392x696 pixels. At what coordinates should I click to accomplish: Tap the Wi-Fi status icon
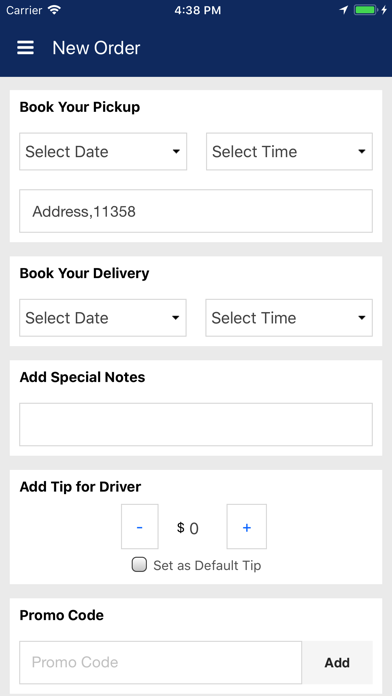coord(54,10)
